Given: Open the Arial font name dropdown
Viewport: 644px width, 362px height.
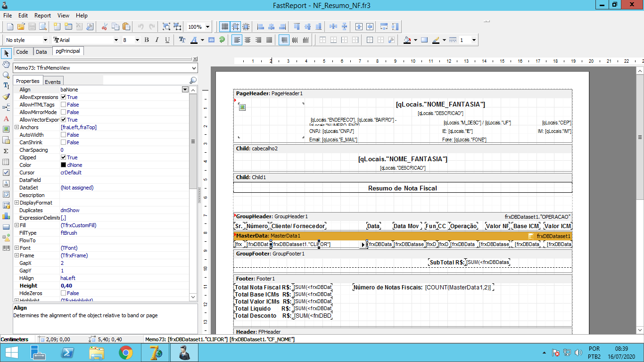Looking at the screenshot, I should pyautogui.click(x=116, y=40).
